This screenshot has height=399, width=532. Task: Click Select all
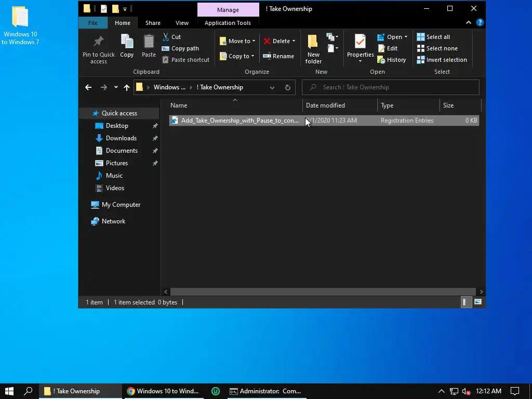pyautogui.click(x=433, y=37)
